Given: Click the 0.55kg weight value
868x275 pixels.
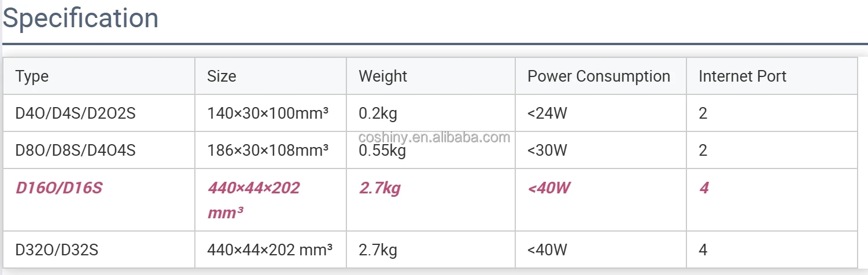Looking at the screenshot, I should pyautogui.click(x=382, y=152).
